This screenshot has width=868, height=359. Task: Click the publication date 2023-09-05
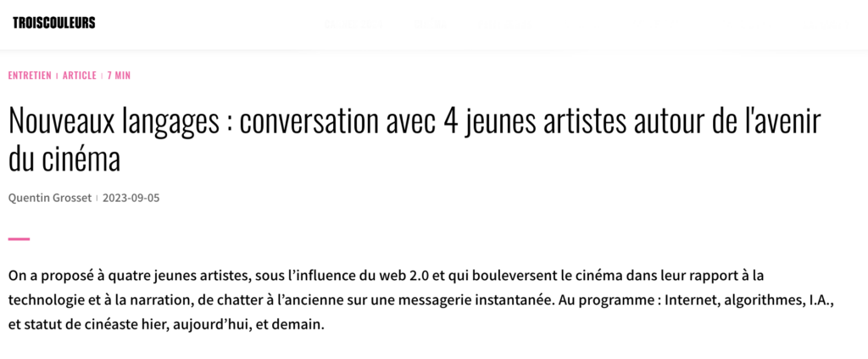point(131,199)
